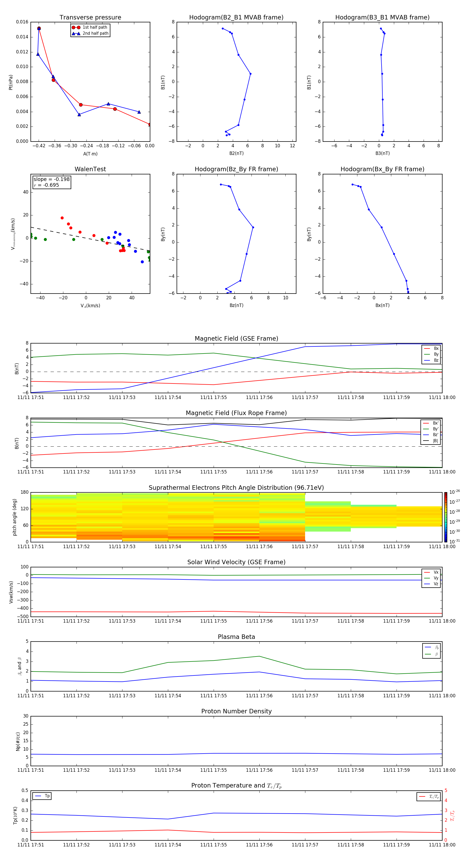Click the 'WalenTest' plot title
This screenshot has width=473, height=868.
[x=90, y=169]
